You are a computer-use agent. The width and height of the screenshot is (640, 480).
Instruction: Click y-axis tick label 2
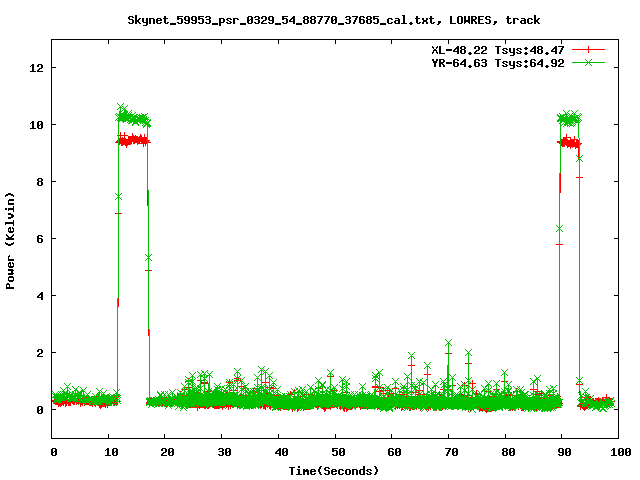[x=40, y=353]
